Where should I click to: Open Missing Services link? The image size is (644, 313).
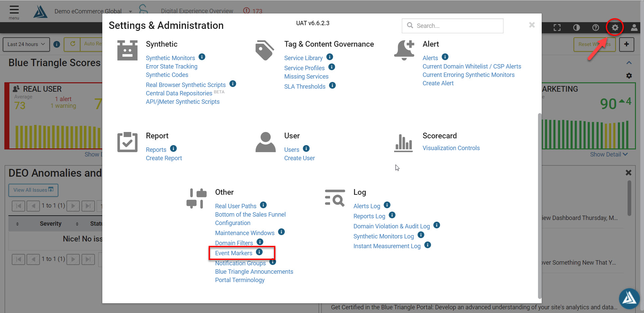click(306, 77)
